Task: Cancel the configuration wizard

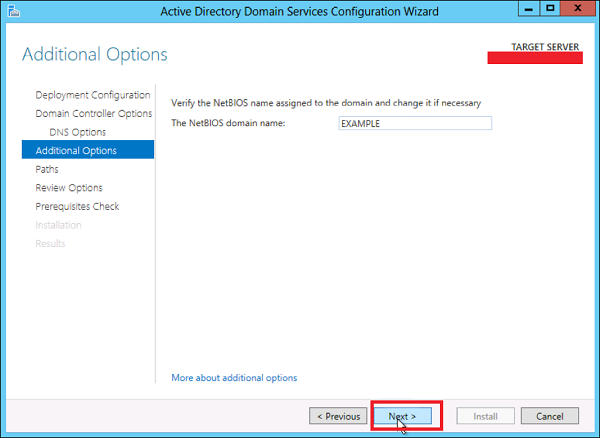Action: pyautogui.click(x=550, y=415)
